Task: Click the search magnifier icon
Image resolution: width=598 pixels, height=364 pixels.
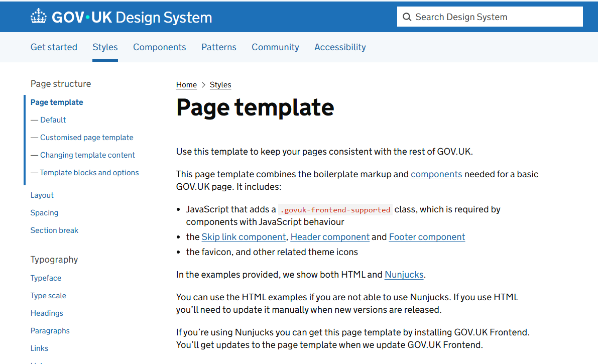Action: pyautogui.click(x=407, y=17)
